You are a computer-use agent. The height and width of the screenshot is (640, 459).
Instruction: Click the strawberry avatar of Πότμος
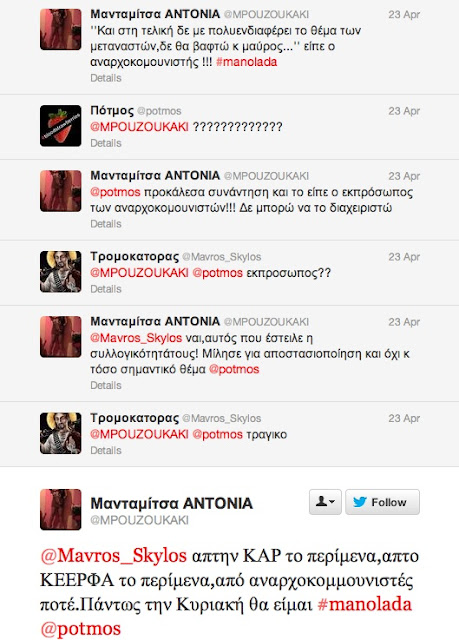pyautogui.click(x=60, y=126)
